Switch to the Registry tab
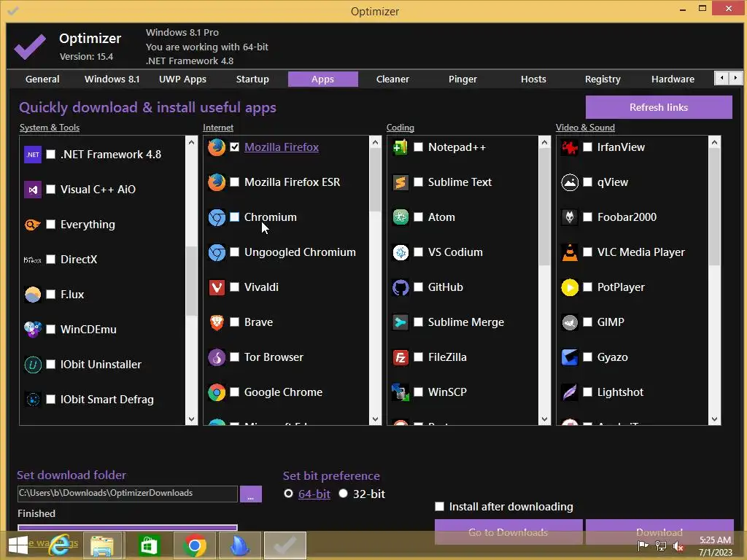Image resolution: width=747 pixels, height=560 pixels. (603, 79)
